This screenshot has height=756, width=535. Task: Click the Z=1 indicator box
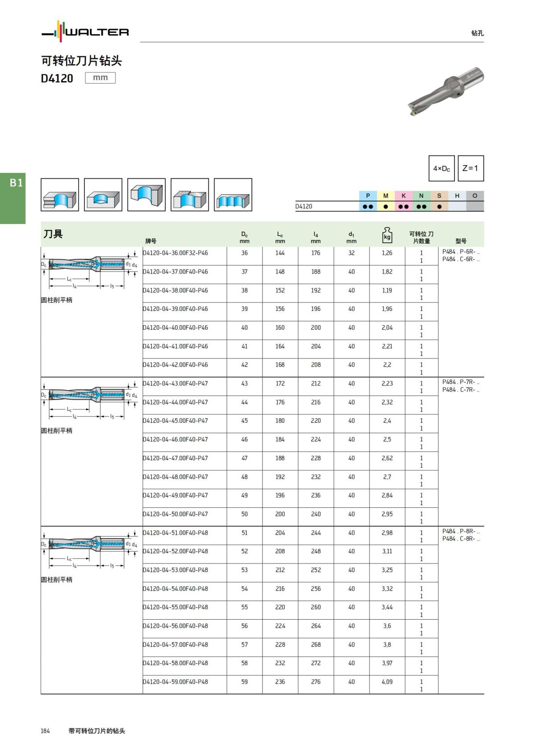tap(470, 168)
